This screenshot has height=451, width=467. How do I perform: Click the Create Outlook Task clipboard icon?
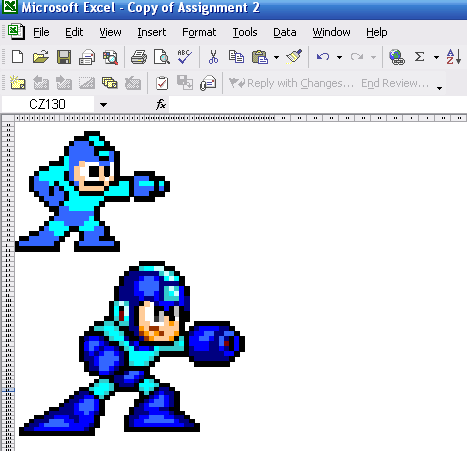162,83
